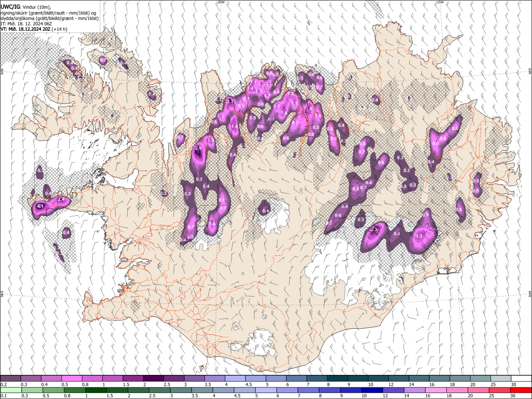Screen dimensions: 532x399
Task: Click the darkest green 1–1.5 swatch, lower scale
Action: click(96, 390)
